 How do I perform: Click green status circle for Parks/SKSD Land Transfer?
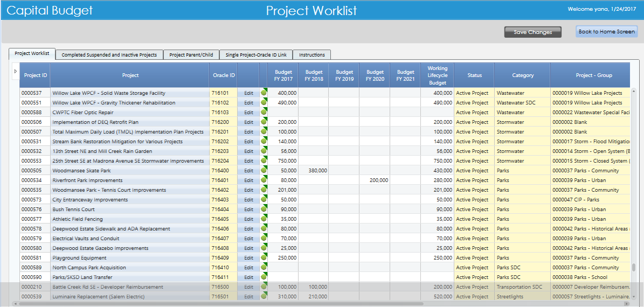[264, 277]
